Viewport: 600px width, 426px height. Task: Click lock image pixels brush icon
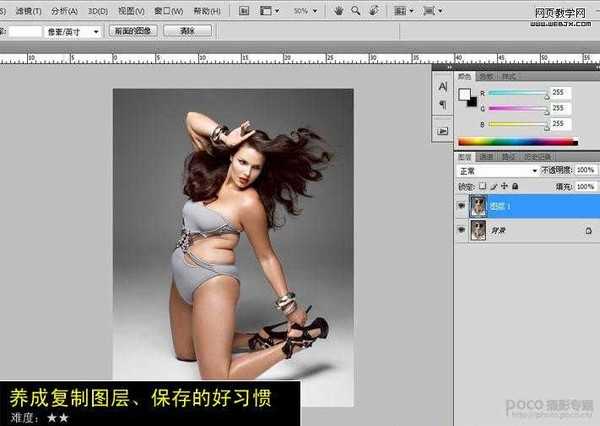(x=493, y=186)
